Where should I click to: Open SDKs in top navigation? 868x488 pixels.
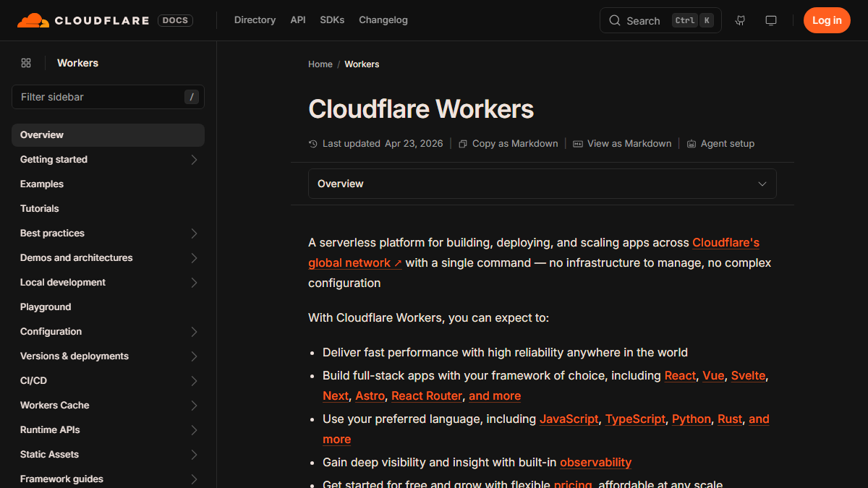click(x=332, y=20)
